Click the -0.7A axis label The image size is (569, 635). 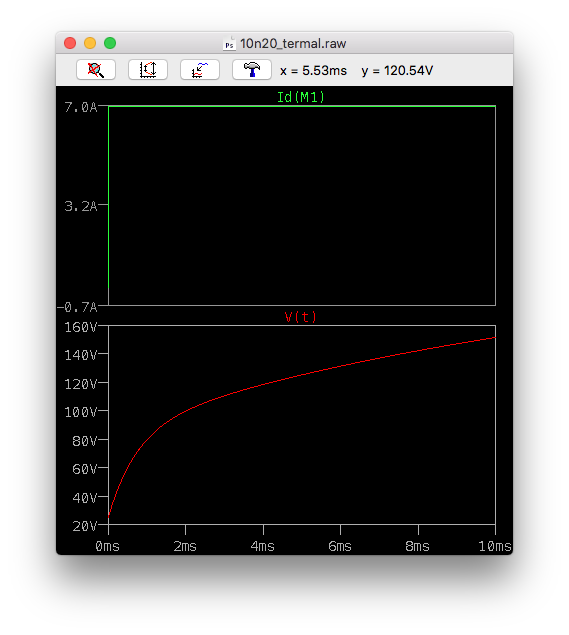pos(77,307)
